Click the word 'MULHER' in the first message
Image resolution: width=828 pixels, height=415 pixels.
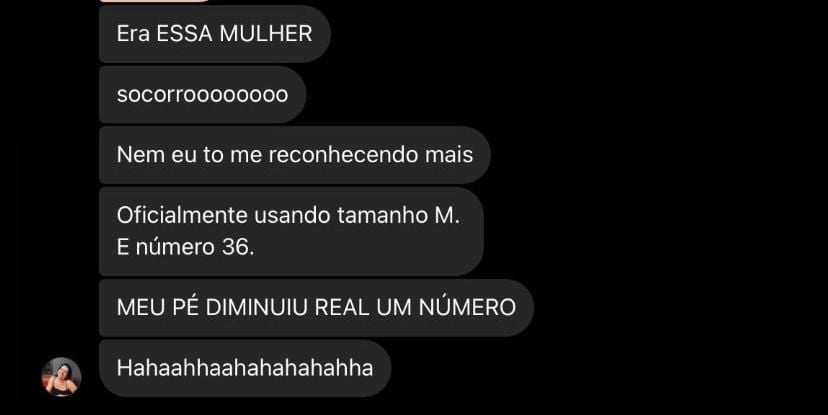[266, 34]
